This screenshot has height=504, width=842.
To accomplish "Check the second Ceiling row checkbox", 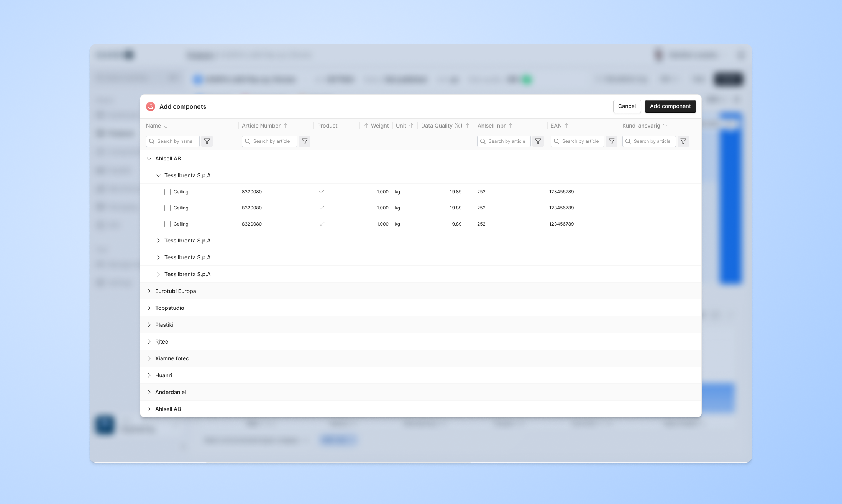I will (x=167, y=208).
